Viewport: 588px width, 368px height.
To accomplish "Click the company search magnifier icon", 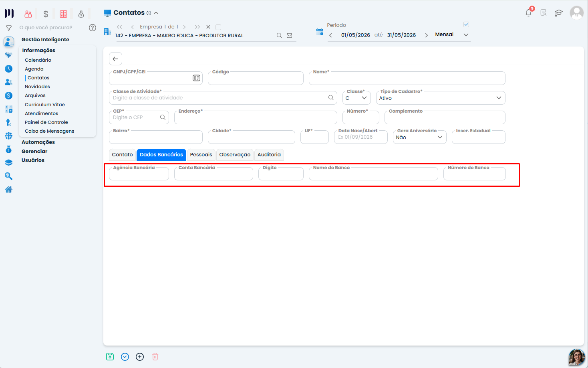I will [x=279, y=36].
